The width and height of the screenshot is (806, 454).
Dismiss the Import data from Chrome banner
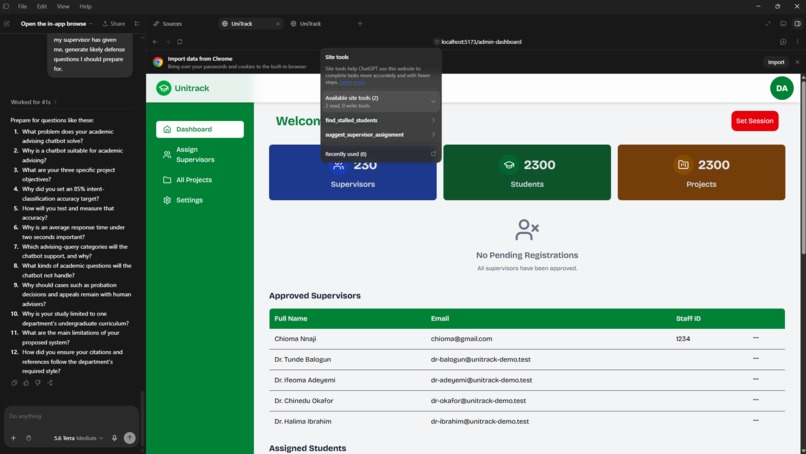coord(797,62)
